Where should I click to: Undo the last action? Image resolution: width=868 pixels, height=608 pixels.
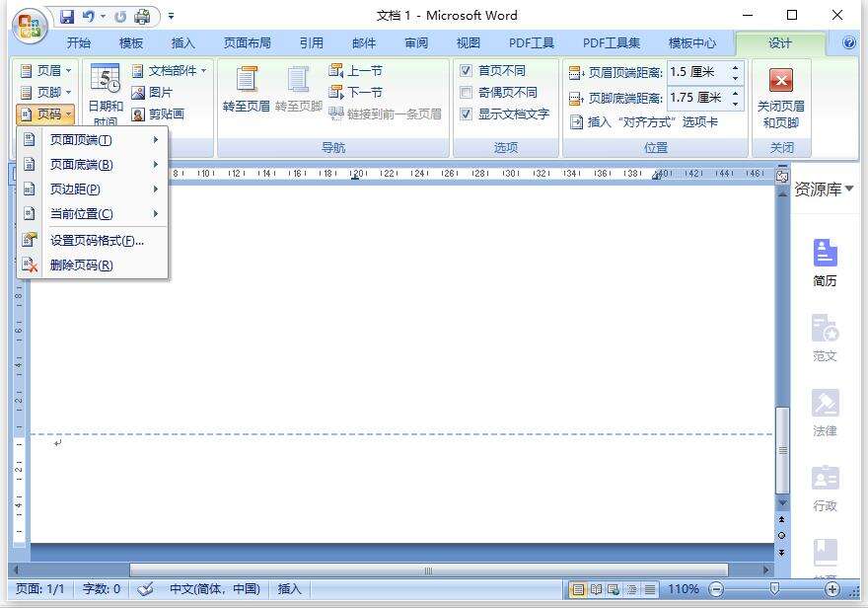click(x=89, y=17)
